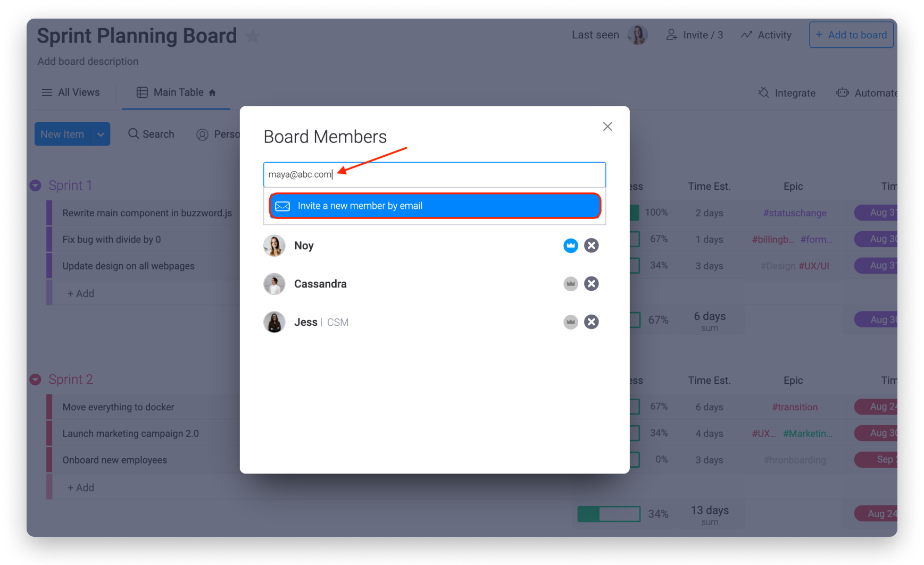924x565 pixels.
Task: Open Rewrite main component in buzzword.js item
Action: tap(147, 213)
